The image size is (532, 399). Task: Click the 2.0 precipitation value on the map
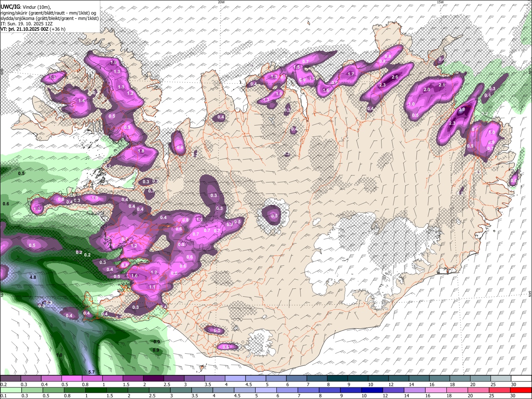point(426,90)
